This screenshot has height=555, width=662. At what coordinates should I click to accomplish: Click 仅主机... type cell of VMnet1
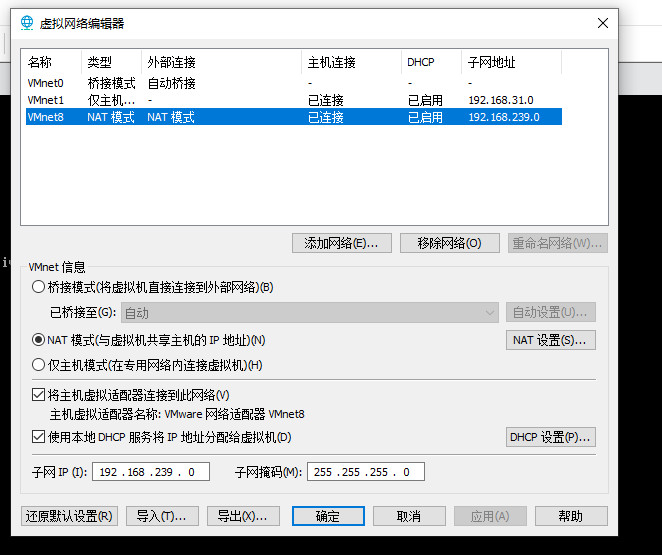[111, 100]
